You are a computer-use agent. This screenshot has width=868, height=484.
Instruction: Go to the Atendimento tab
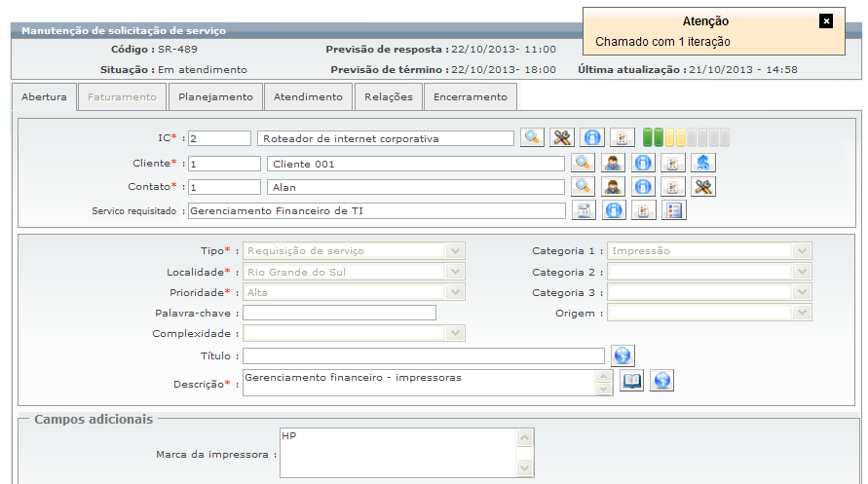tap(308, 96)
